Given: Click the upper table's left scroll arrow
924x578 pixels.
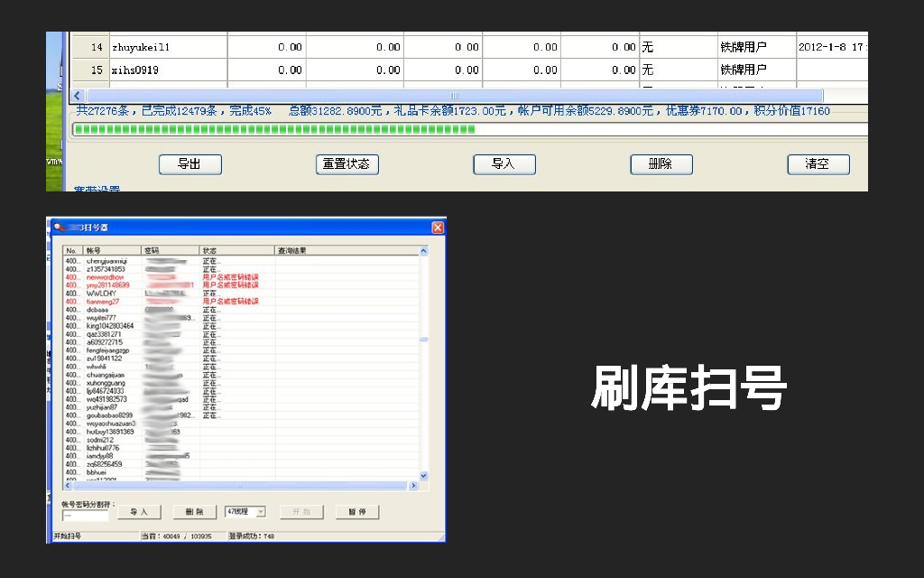Looking at the screenshot, I should click(78, 96).
